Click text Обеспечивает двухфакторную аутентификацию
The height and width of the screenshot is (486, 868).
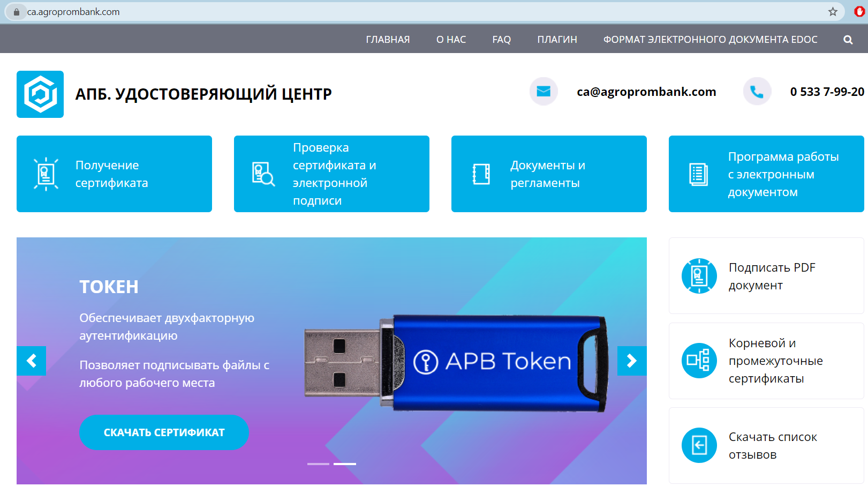(167, 327)
